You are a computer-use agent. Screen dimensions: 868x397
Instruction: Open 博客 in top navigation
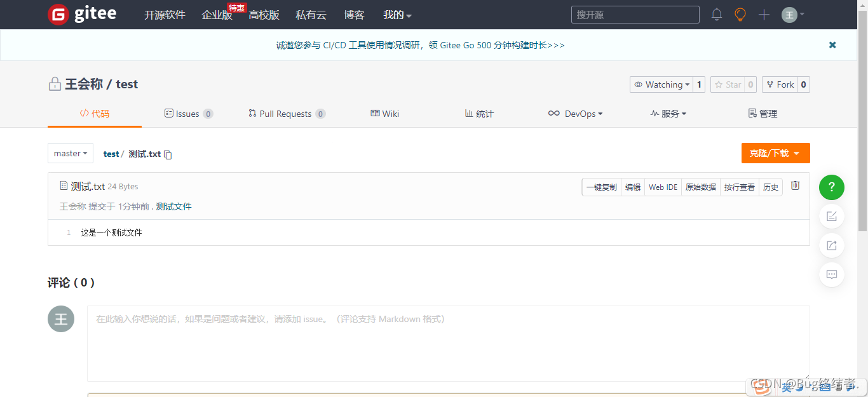(x=354, y=15)
